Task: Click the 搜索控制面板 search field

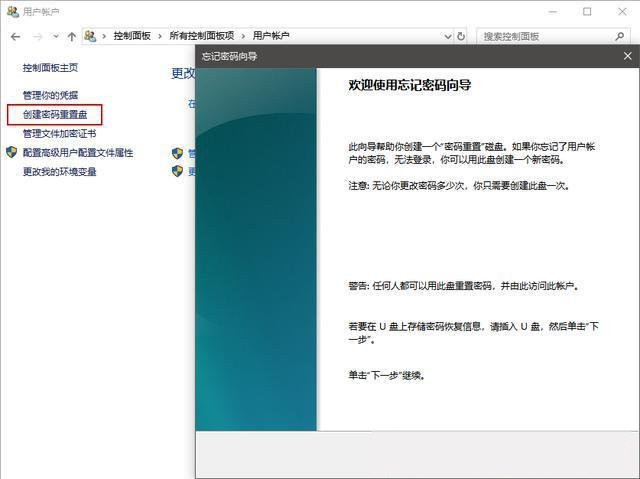Action: [x=553, y=36]
